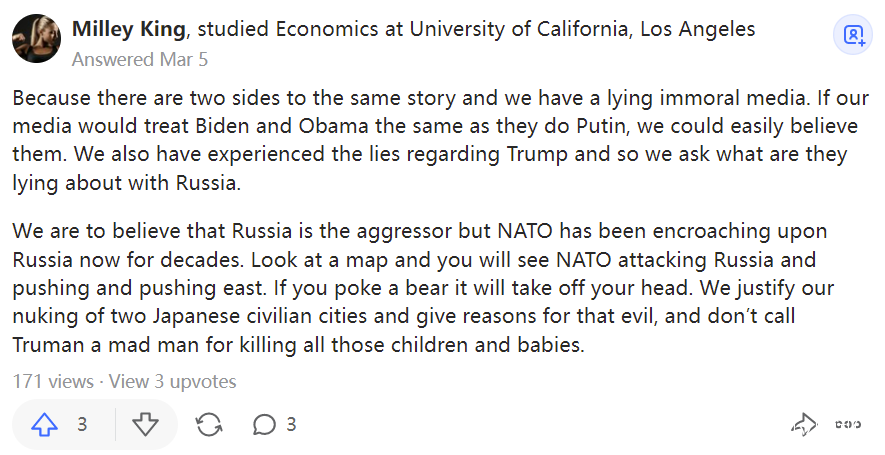Open the "View 3 upvotes" link
The height and width of the screenshot is (455, 885).
click(172, 381)
